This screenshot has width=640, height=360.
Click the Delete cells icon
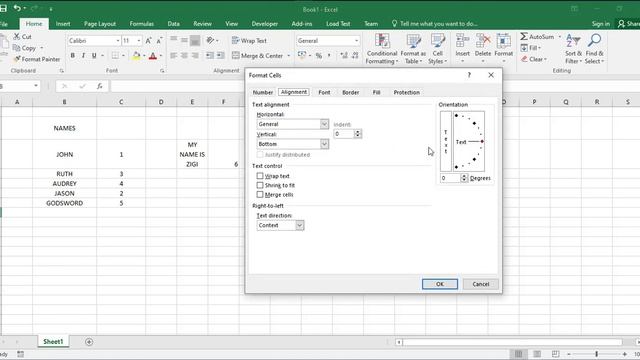pos(483,42)
